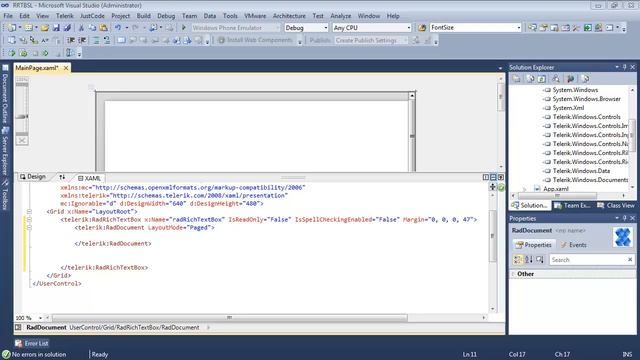Select the System.Xml reference
This screenshot has width=640, height=360.
tap(568, 108)
